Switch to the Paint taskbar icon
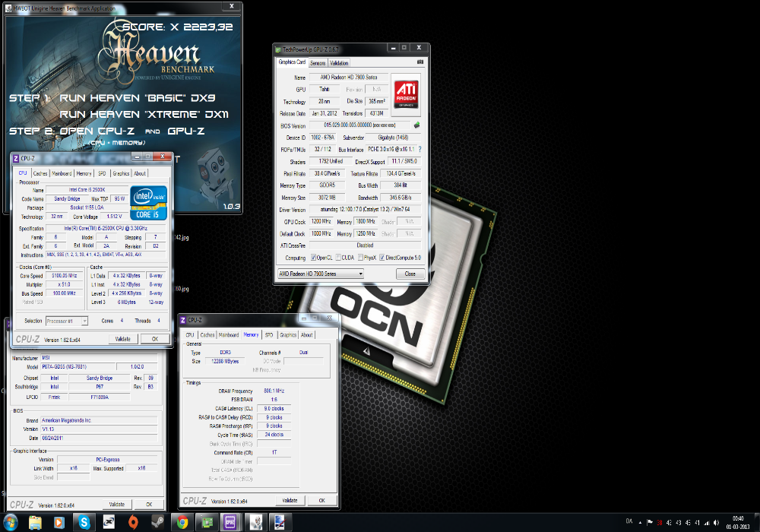This screenshot has height=532, width=760. (x=280, y=522)
